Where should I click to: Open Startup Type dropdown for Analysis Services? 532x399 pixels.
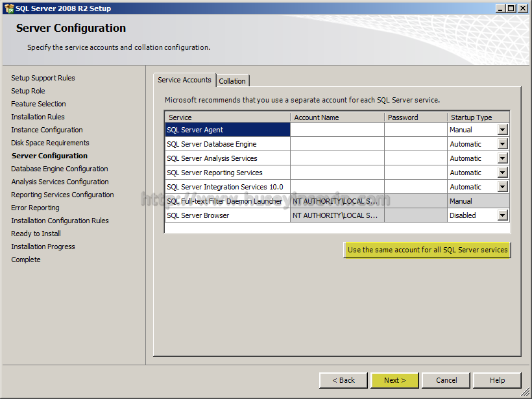(x=503, y=158)
